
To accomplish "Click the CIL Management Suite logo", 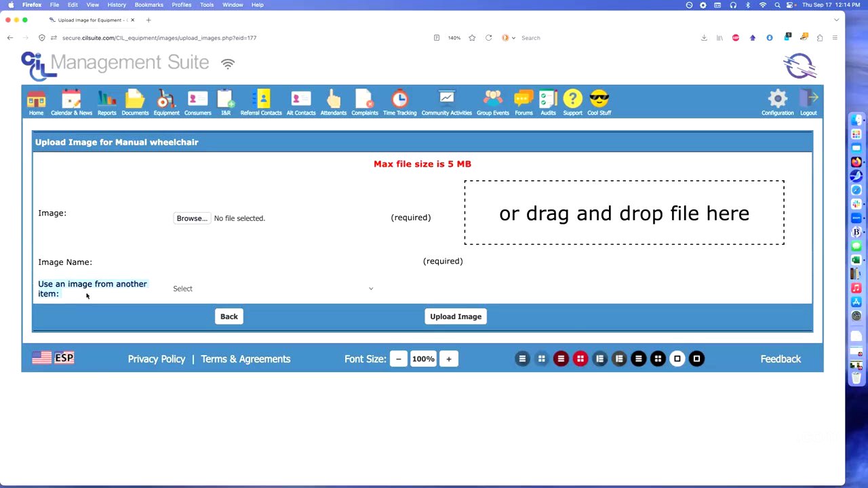I will [115, 65].
